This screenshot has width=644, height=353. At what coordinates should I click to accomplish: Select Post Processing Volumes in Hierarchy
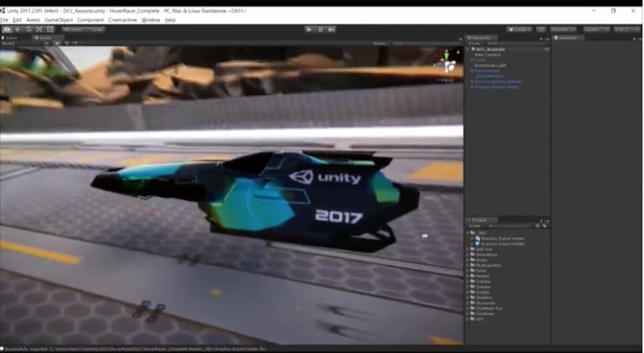coord(499,81)
